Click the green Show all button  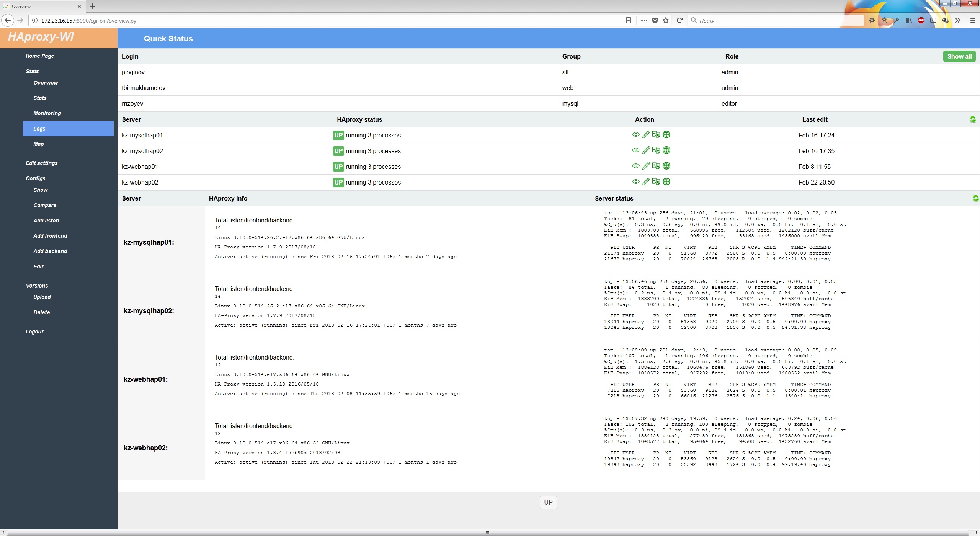click(x=959, y=56)
